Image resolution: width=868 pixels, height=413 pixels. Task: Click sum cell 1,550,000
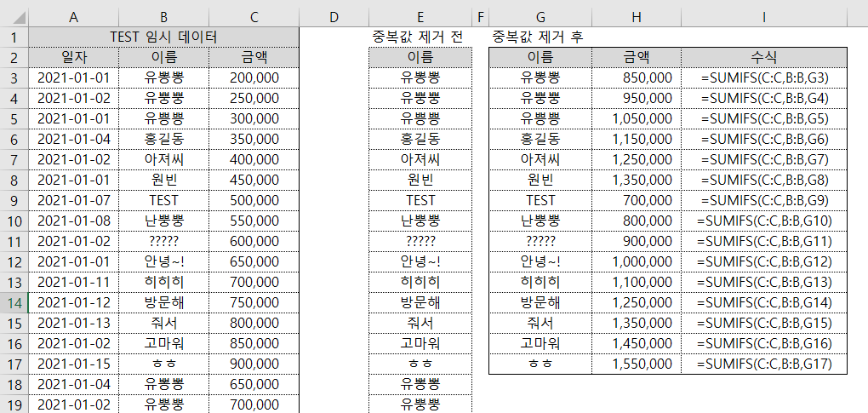[637, 364]
